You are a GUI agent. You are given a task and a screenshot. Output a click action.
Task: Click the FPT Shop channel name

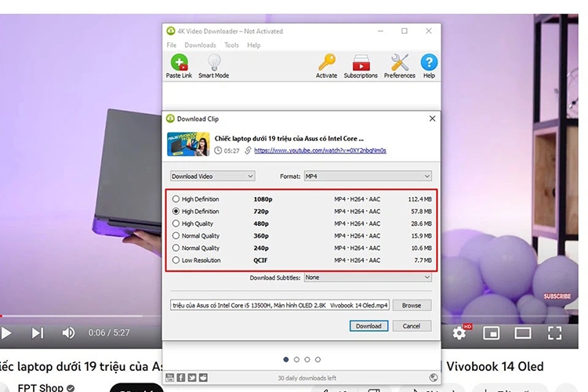coord(40,387)
